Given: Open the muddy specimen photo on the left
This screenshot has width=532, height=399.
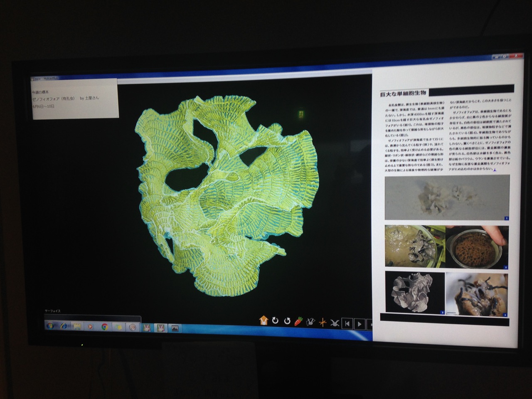Looking at the screenshot, I should coord(415,246).
